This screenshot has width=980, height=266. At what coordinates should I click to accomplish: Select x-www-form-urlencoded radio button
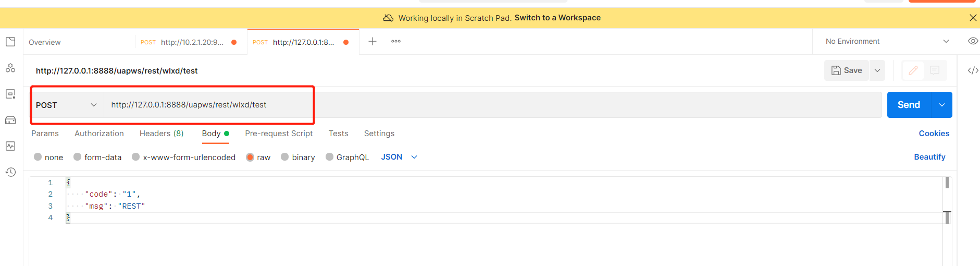coord(135,157)
